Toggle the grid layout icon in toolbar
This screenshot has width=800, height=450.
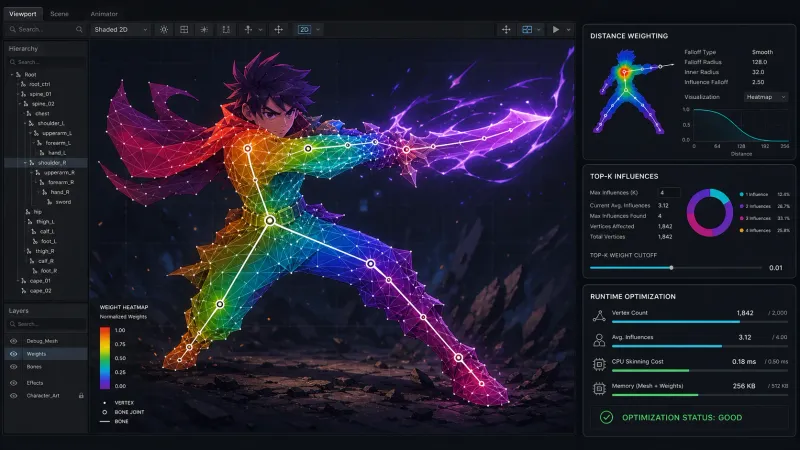pyautogui.click(x=184, y=30)
